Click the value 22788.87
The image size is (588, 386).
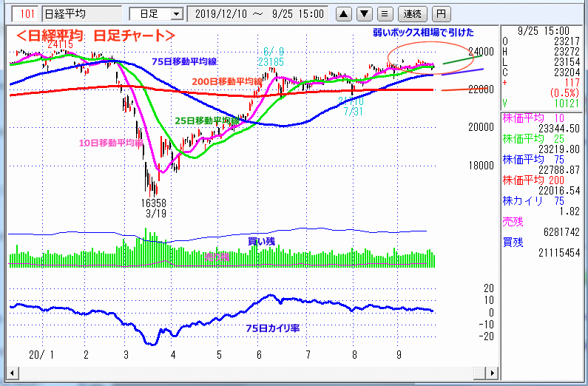pos(559,170)
